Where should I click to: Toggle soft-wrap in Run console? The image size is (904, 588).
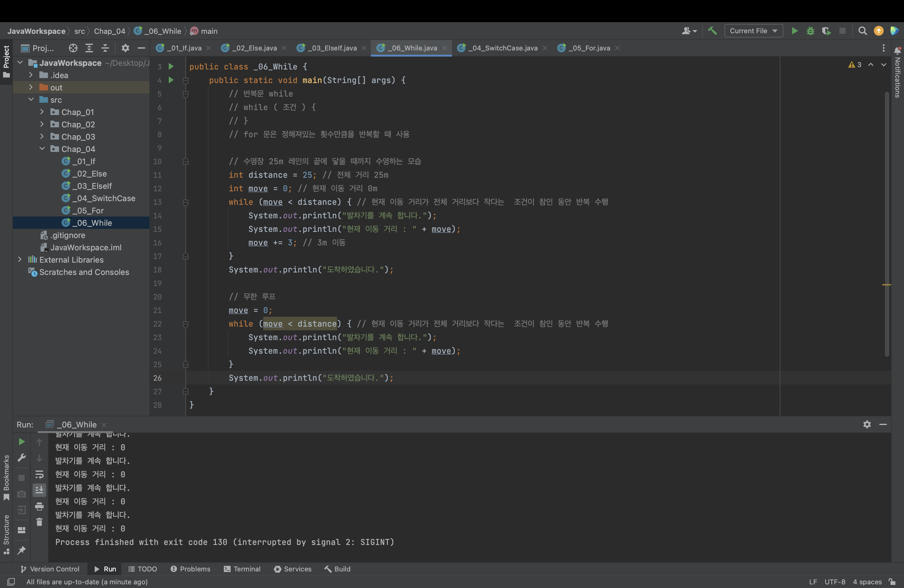(39, 475)
